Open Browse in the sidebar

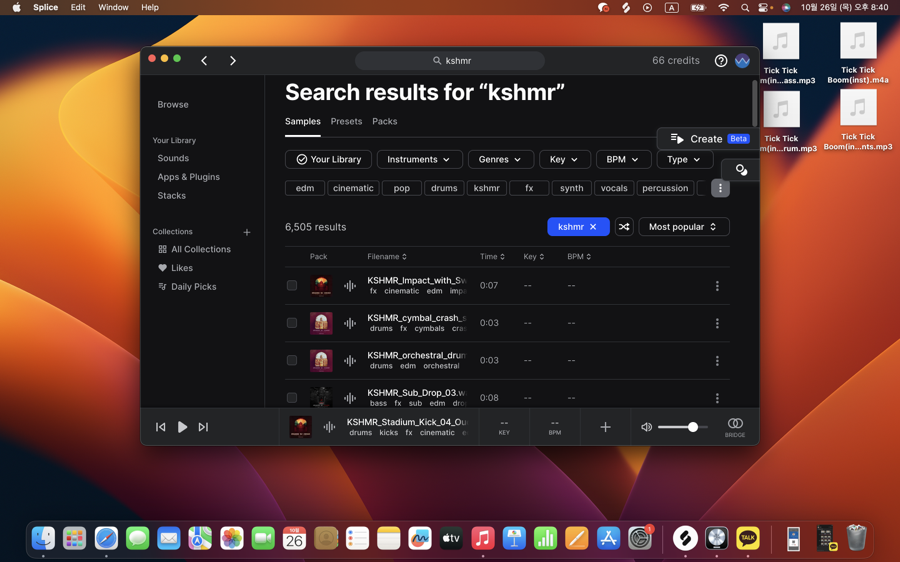pyautogui.click(x=173, y=104)
